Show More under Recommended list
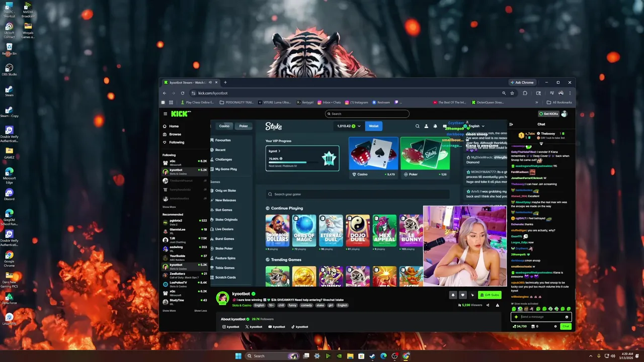The height and width of the screenshot is (362, 644). click(169, 311)
